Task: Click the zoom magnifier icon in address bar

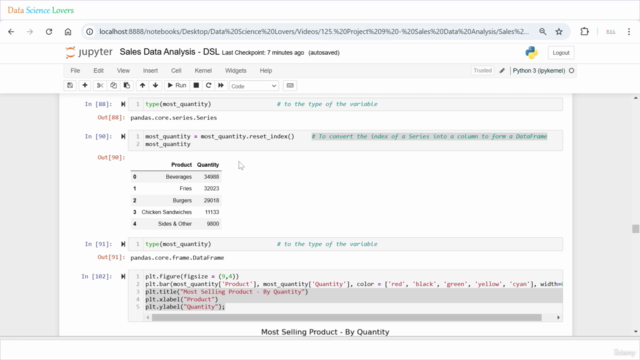Action: point(542,32)
